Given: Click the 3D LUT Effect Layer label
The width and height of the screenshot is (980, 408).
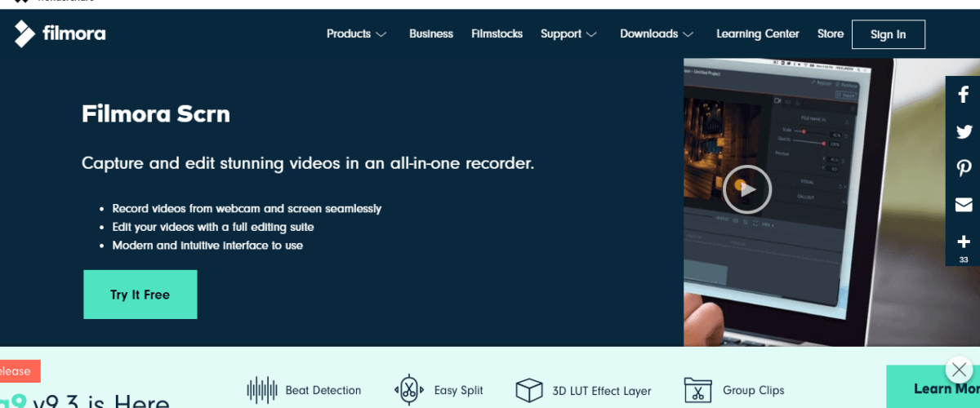Looking at the screenshot, I should (602, 391).
